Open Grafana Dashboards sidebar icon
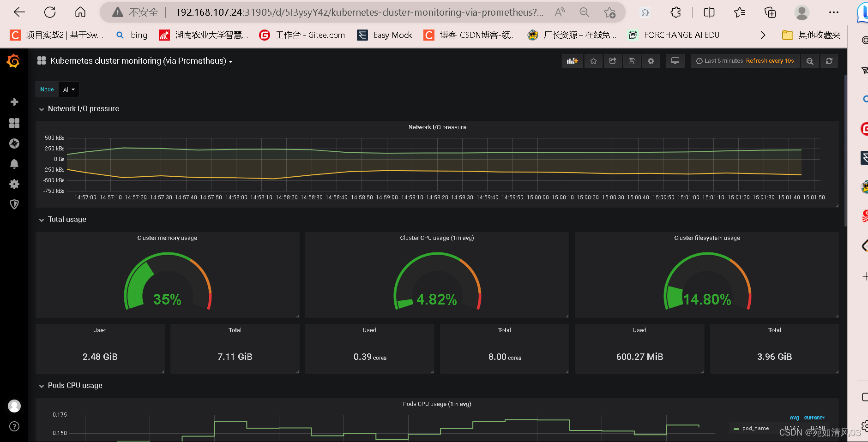The image size is (868, 442). pos(14,123)
